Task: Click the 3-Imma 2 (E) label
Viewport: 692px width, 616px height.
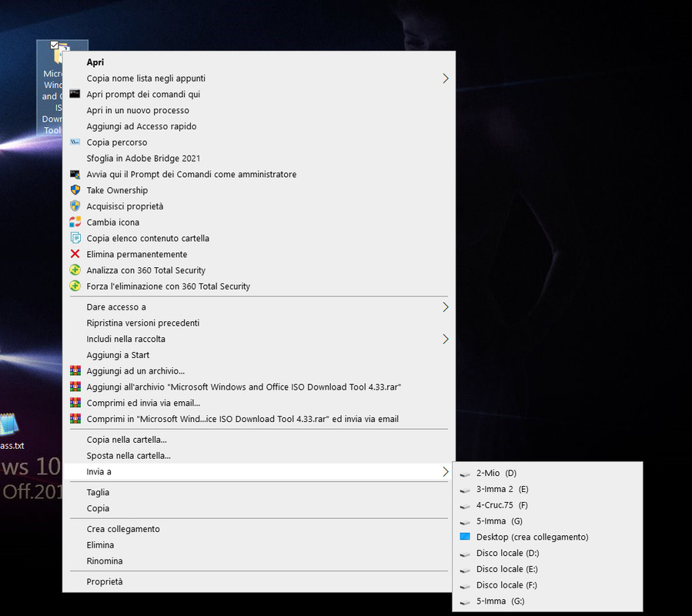Action: click(x=502, y=489)
